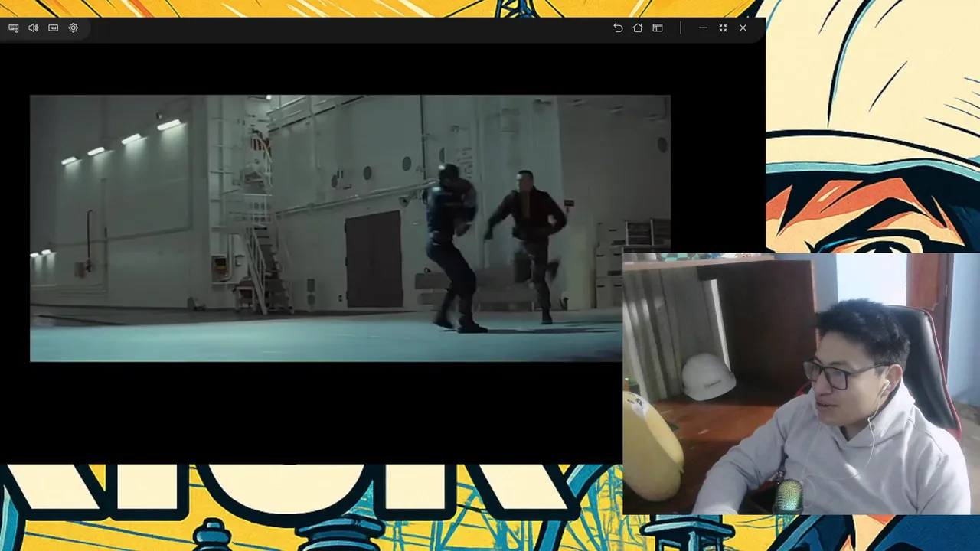Image resolution: width=980 pixels, height=551 pixels.
Task: Click the back arrow icon
Action: 618,28
